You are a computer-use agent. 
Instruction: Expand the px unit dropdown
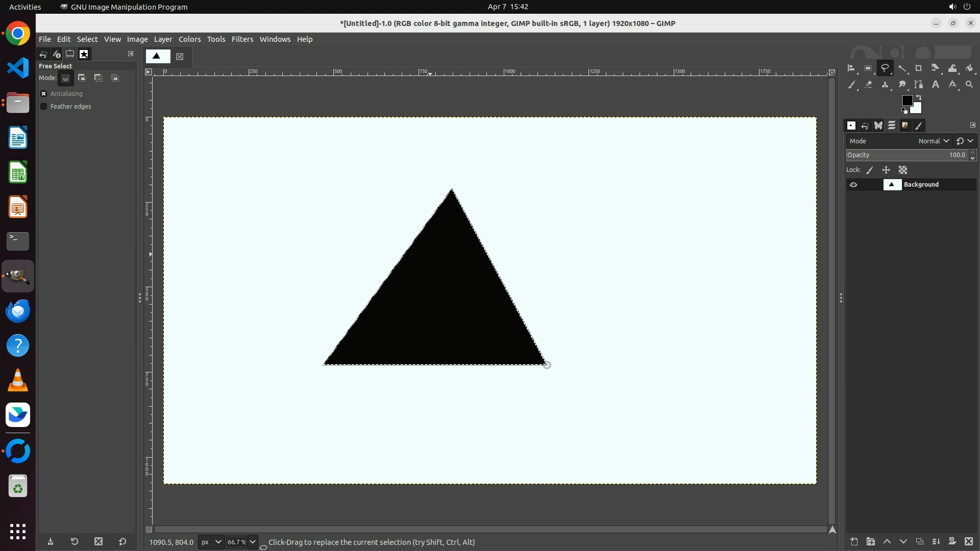(x=211, y=542)
